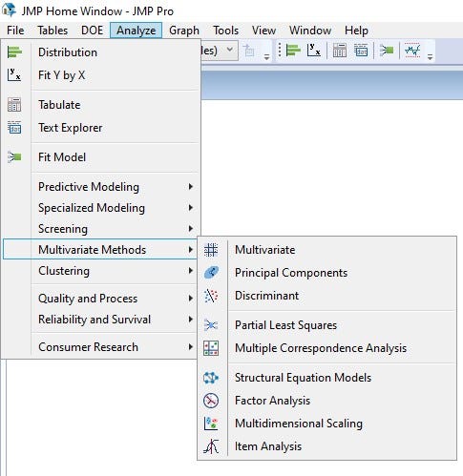Open the Graph menu
The image size is (463, 476).
[184, 31]
